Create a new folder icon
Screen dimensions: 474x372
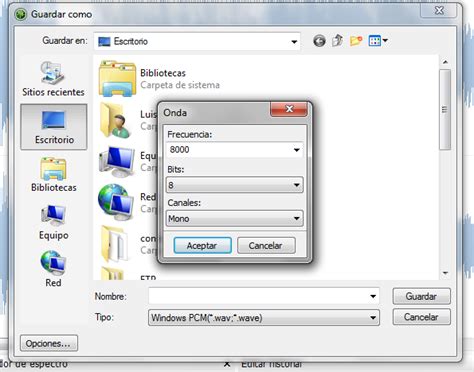pyautogui.click(x=356, y=41)
